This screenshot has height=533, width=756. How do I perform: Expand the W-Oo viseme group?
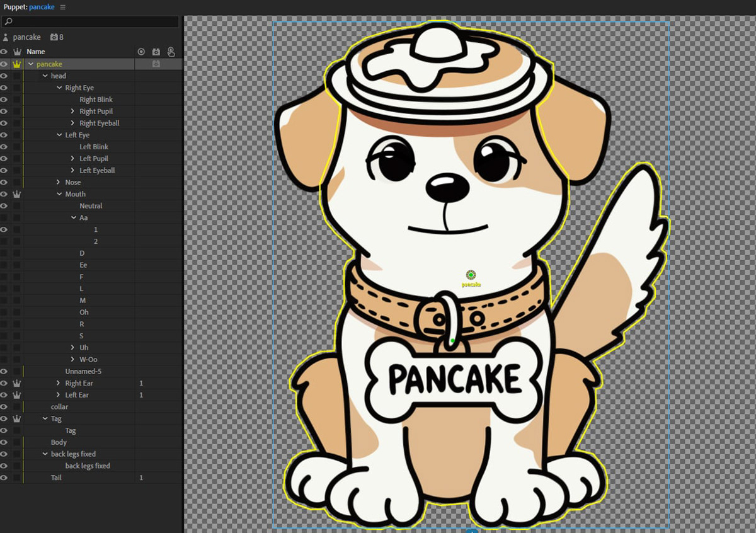[x=73, y=360]
